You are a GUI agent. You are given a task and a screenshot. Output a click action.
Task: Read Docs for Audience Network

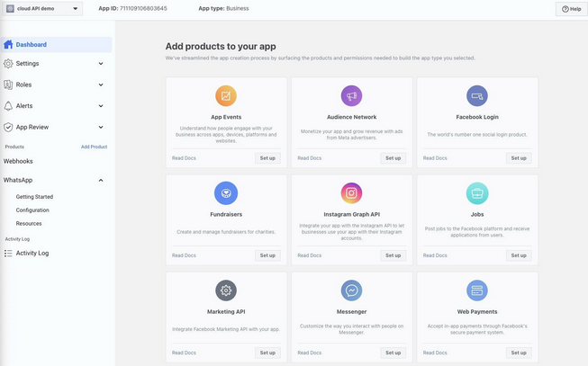(310, 158)
